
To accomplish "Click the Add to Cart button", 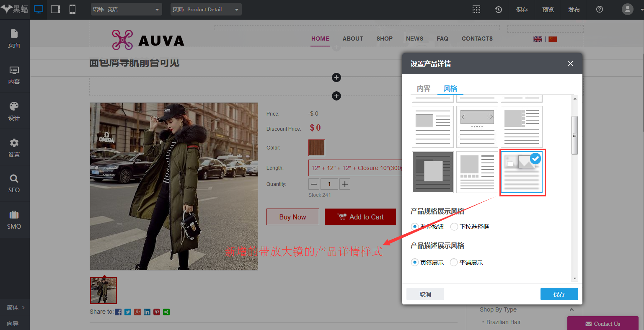I will click(360, 217).
